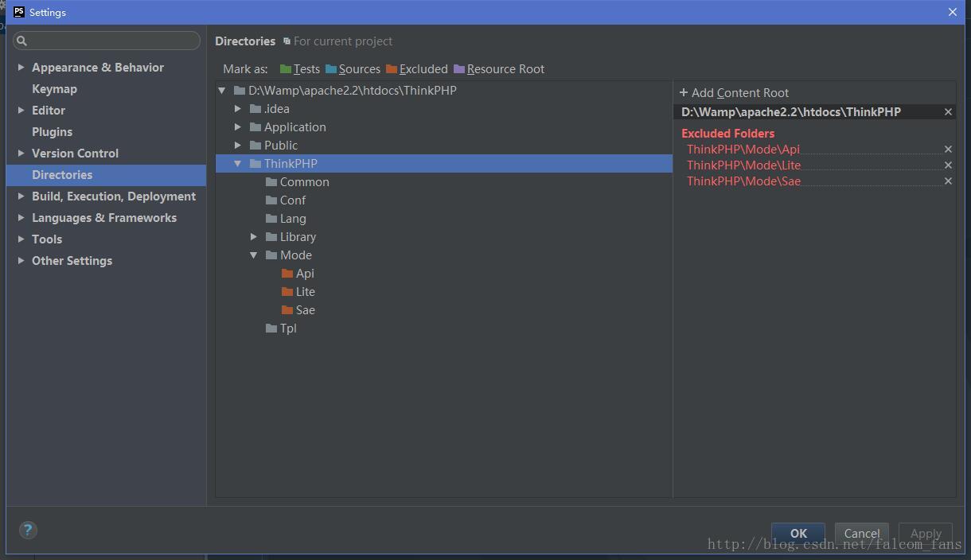Click the PhpStorm icon in title bar
This screenshot has width=971, height=560.
click(x=19, y=12)
